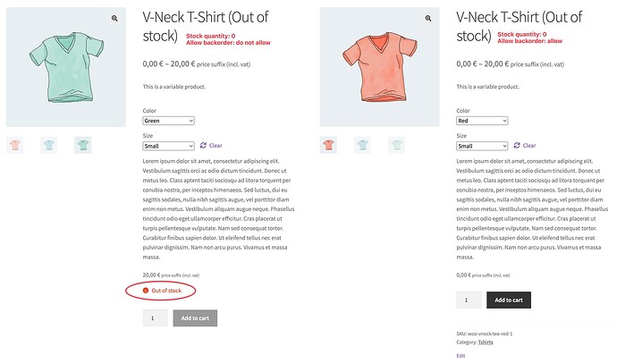Focus quantity field beside dark Add to cart
This screenshot has height=364, width=617.
click(x=469, y=300)
